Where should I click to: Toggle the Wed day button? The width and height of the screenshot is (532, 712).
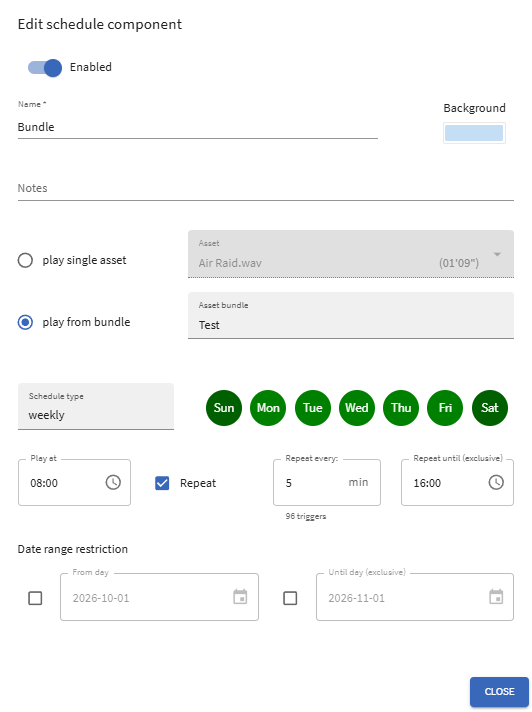coord(357,408)
